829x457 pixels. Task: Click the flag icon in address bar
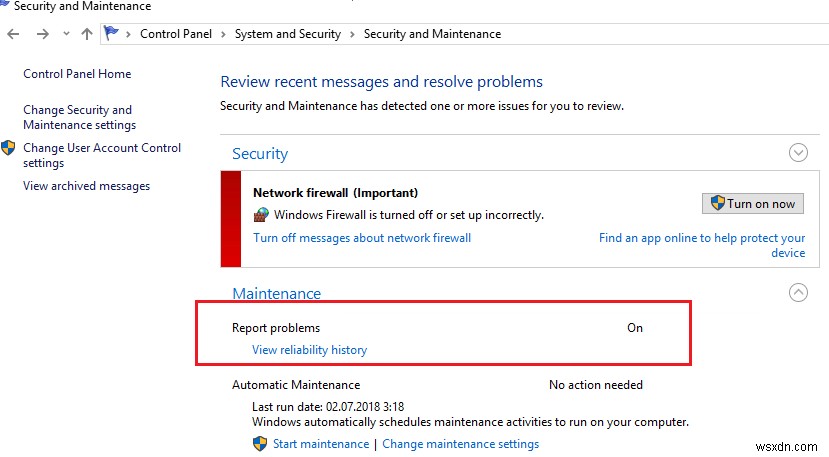(111, 33)
